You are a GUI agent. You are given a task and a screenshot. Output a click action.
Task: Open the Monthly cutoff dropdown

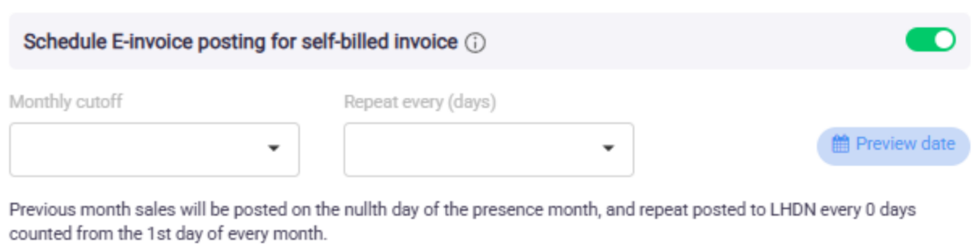point(154,149)
